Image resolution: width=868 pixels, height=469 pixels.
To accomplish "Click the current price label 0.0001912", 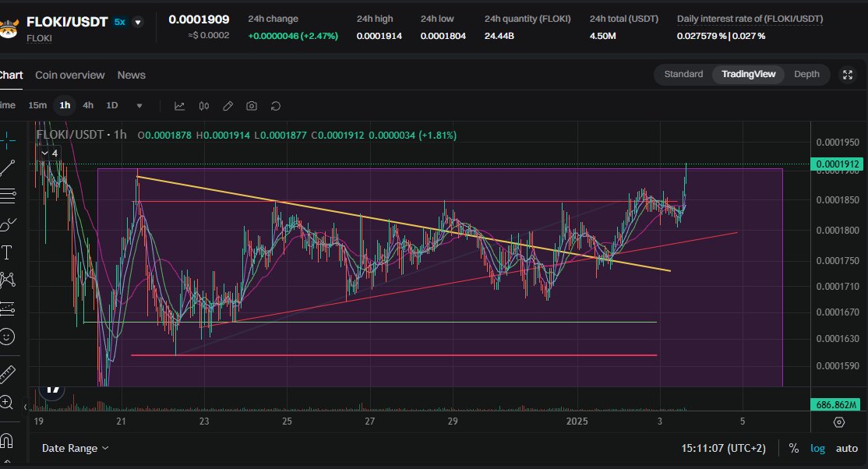I will click(838, 164).
